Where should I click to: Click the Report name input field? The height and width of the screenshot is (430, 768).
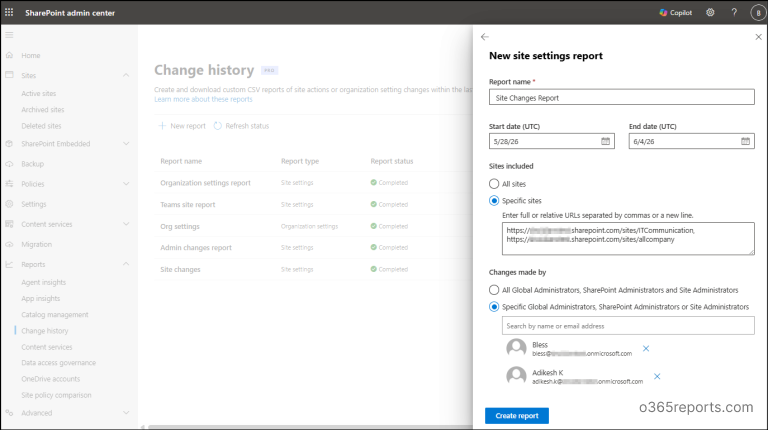pos(622,97)
